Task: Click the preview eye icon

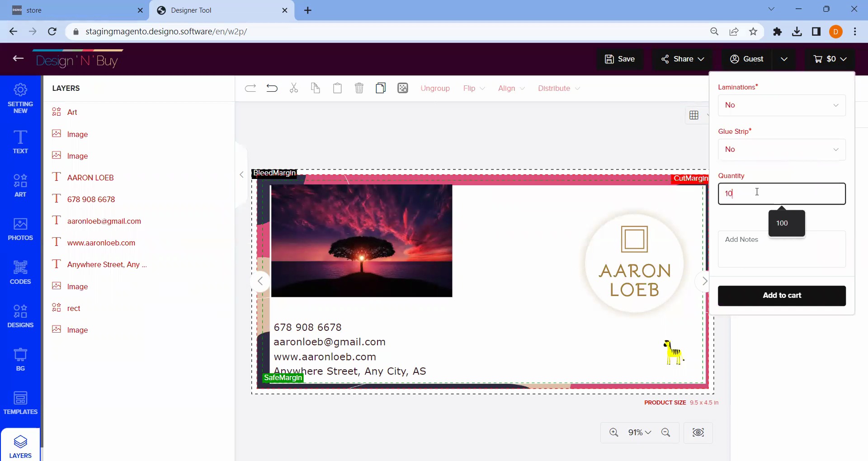Action: click(698, 433)
